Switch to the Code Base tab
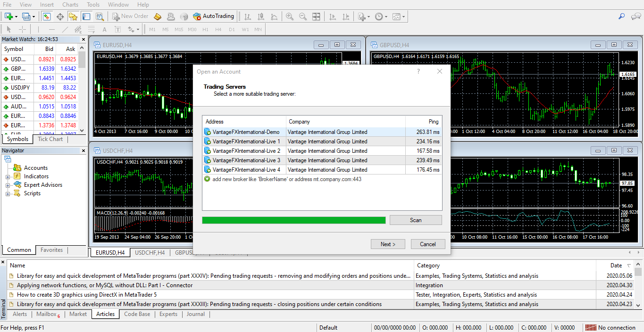 click(137, 314)
